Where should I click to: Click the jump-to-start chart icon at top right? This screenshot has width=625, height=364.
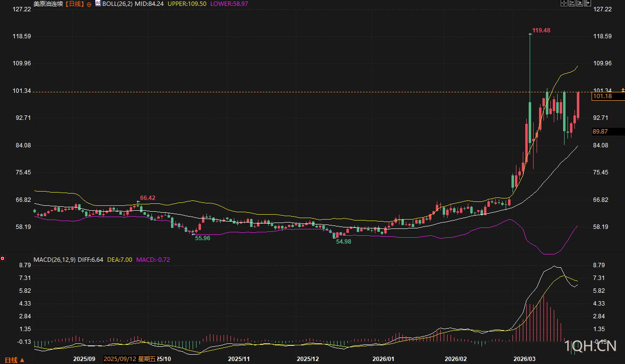tap(571, 3)
